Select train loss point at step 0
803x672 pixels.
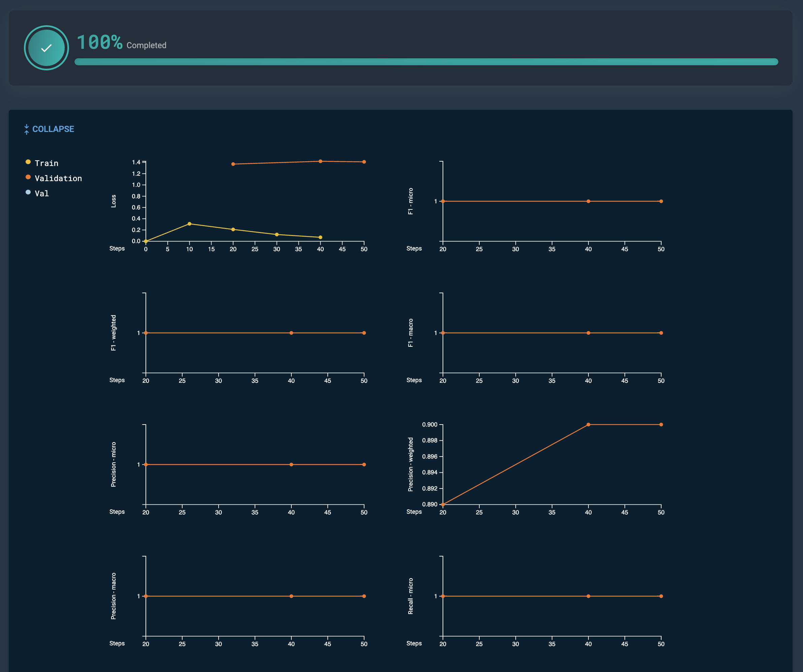[146, 241]
